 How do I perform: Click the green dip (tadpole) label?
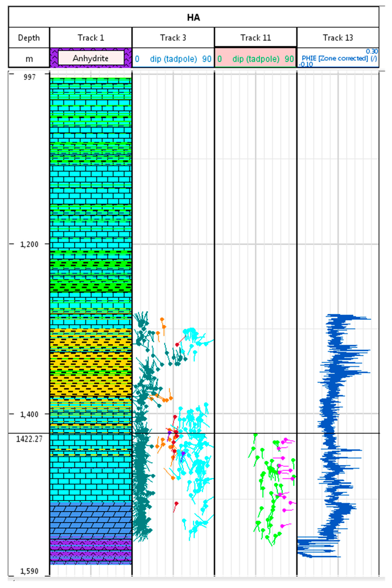click(x=256, y=59)
